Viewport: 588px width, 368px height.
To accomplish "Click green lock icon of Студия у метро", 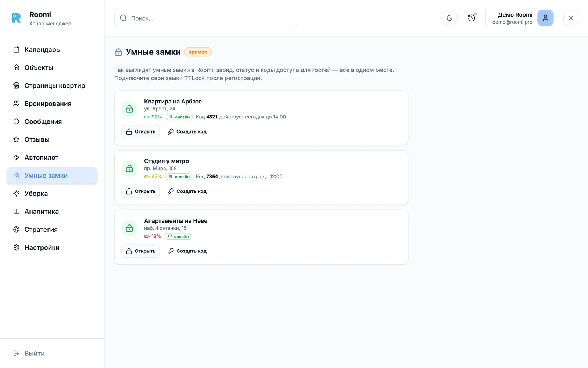I will [x=129, y=169].
